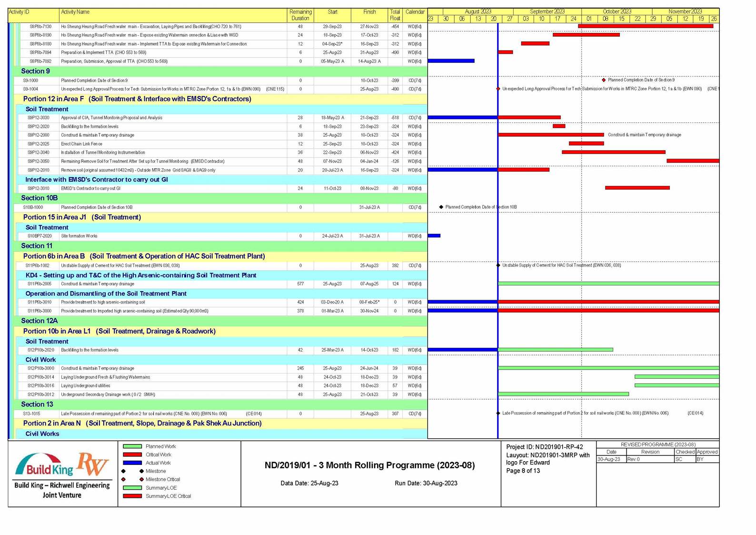The height and width of the screenshot is (535, 756).
Task: Click the green Gantt bar in the S11P6b-2005 row
Action: click(608, 283)
